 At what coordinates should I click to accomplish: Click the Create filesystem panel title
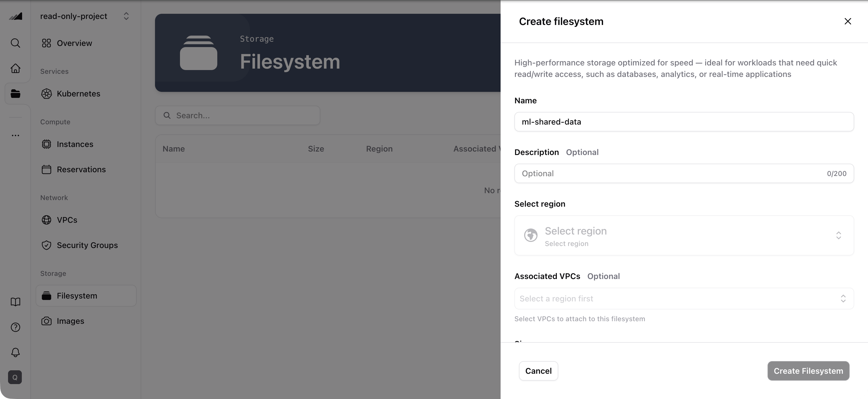[561, 21]
